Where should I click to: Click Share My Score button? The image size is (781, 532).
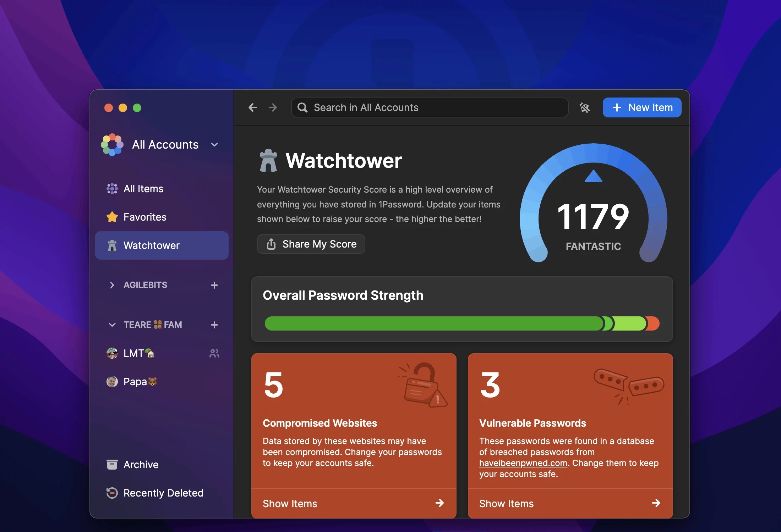(x=311, y=243)
